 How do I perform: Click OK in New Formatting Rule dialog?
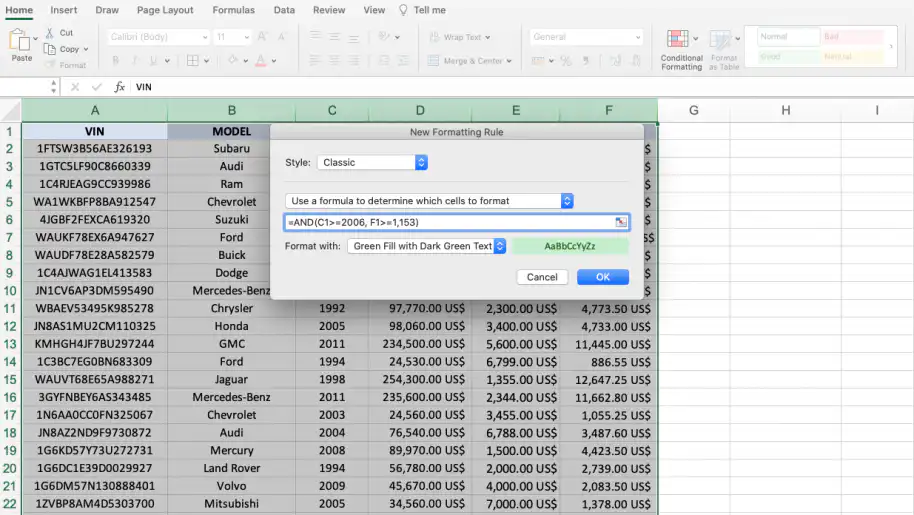tap(603, 277)
